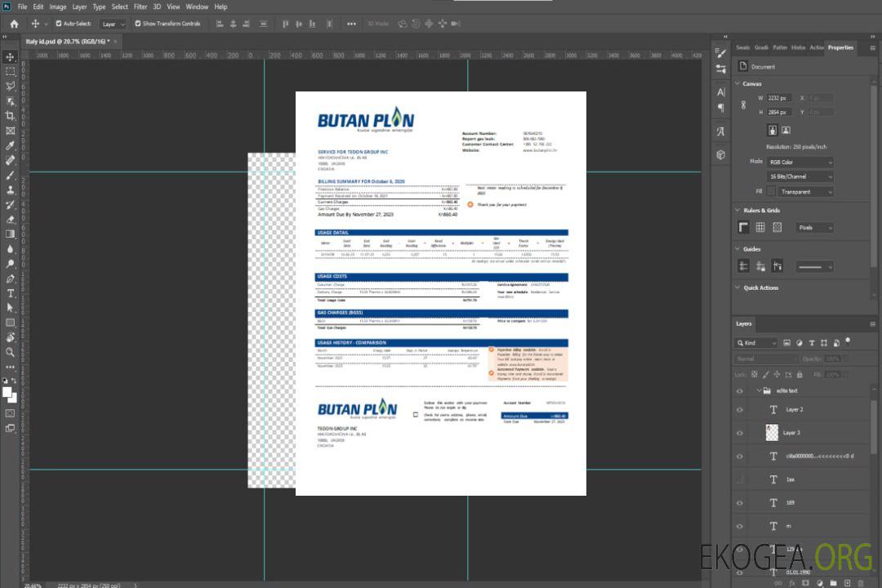The width and height of the screenshot is (882, 588).
Task: Select the Eraser tool
Action: tap(10, 220)
